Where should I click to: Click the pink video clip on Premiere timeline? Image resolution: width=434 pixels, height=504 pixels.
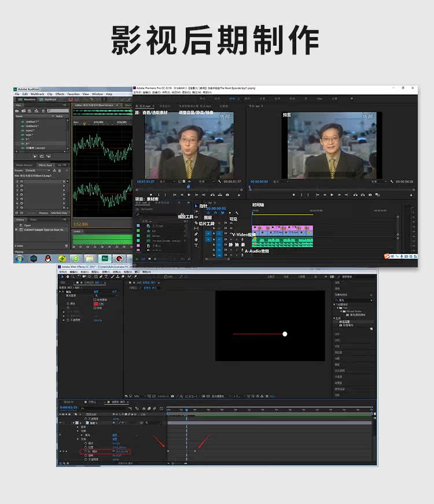(282, 228)
